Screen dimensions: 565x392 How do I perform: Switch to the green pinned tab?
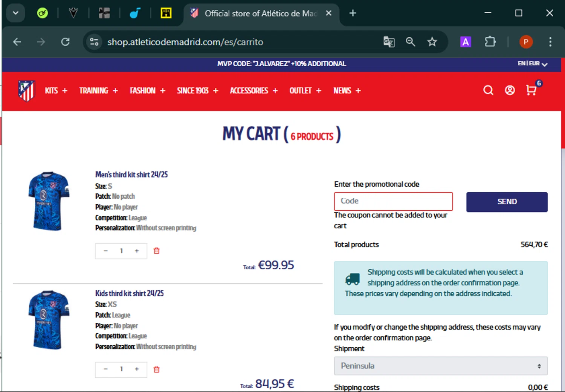[x=43, y=14]
